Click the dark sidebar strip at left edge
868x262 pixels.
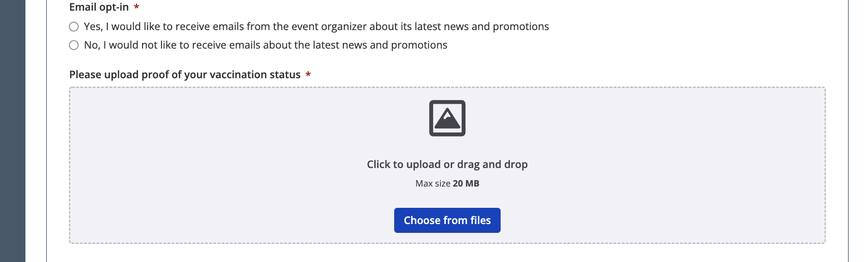click(12, 131)
